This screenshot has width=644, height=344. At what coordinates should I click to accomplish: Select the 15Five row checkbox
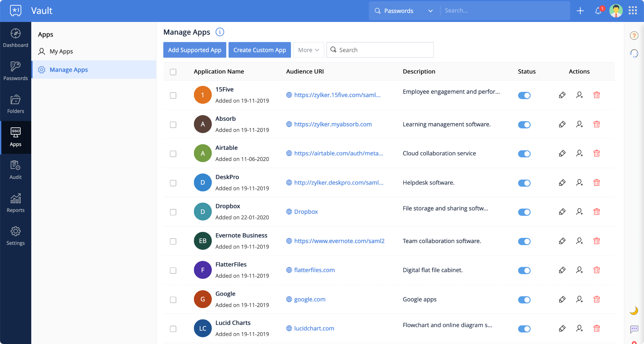[173, 95]
